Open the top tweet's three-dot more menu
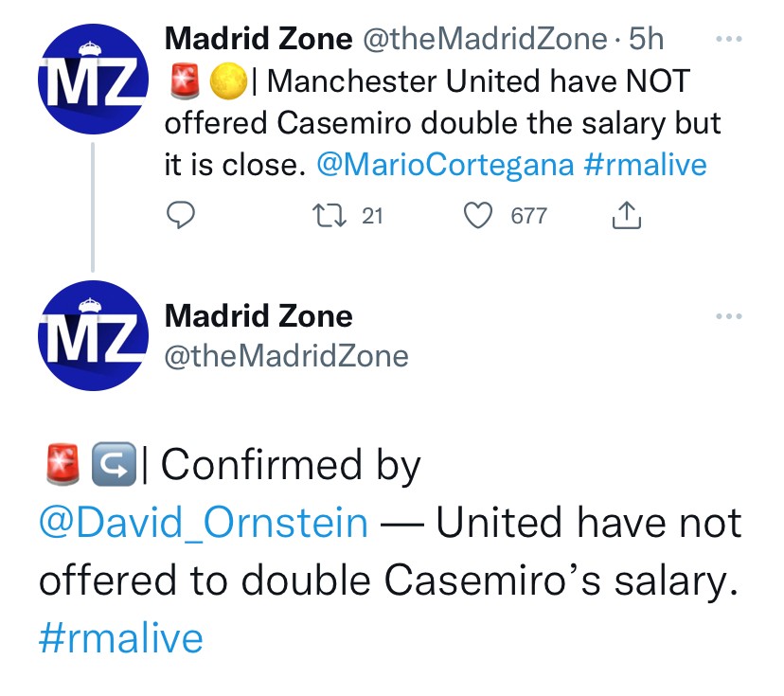 tap(728, 40)
